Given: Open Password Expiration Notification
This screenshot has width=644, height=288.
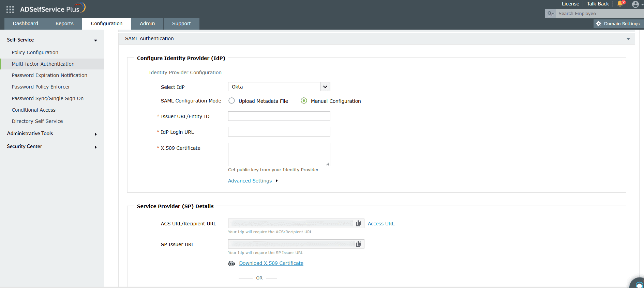Looking at the screenshot, I should tap(49, 75).
